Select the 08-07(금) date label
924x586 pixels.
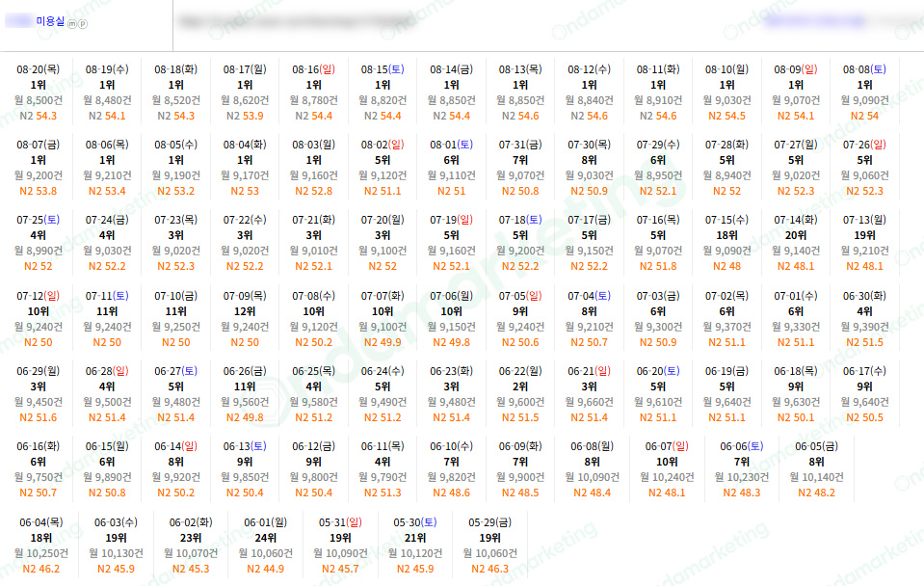39,145
